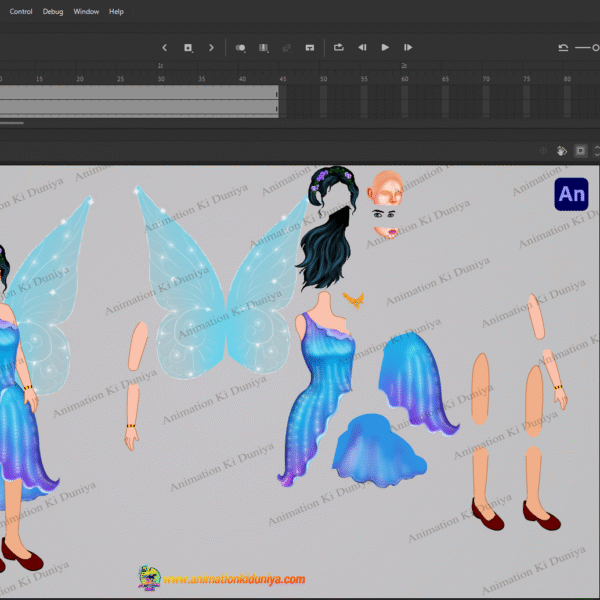Viewport: 600px width, 600px height.
Task: Step back one frame
Action: 362,47
